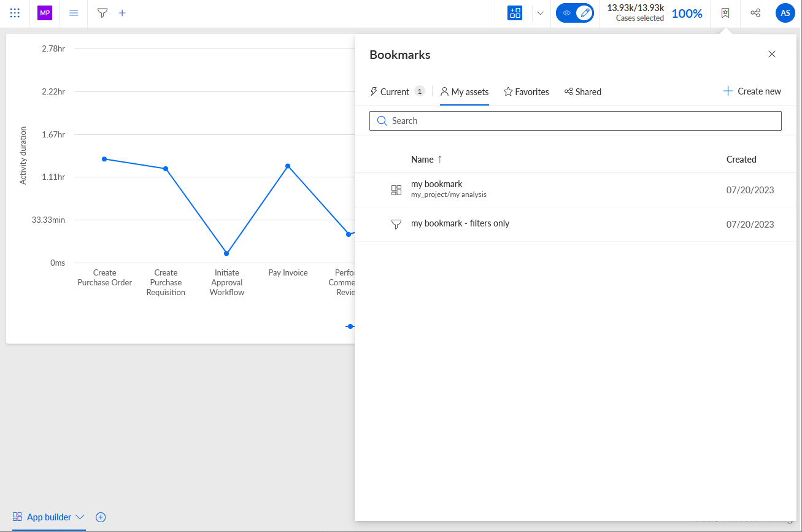Click Create new bookmark button
This screenshot has height=532, width=802.
point(752,91)
